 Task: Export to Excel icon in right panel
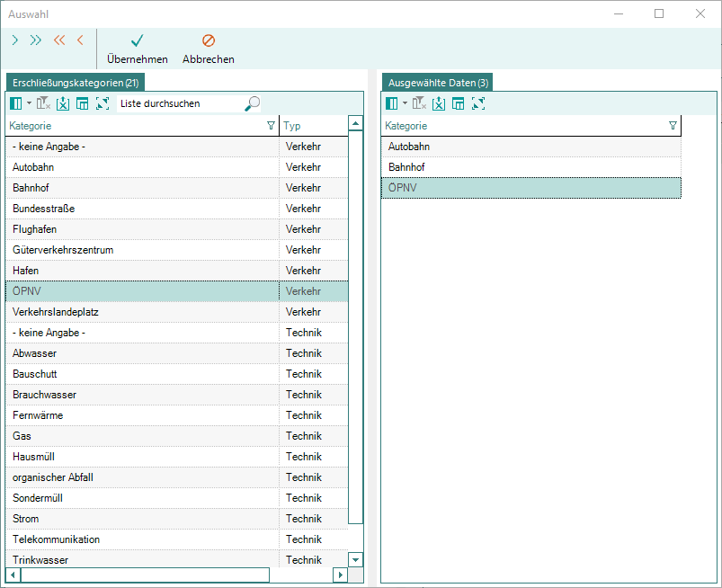pyautogui.click(x=439, y=103)
